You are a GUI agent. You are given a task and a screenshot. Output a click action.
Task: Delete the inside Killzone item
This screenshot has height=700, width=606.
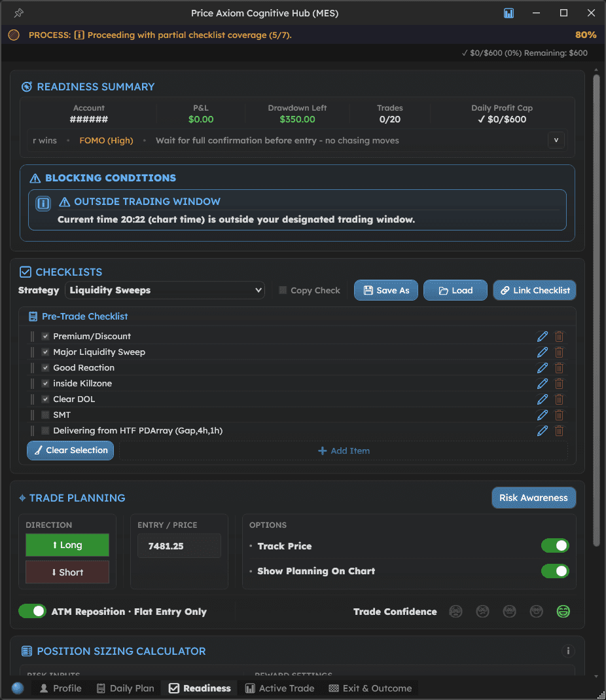[559, 384]
